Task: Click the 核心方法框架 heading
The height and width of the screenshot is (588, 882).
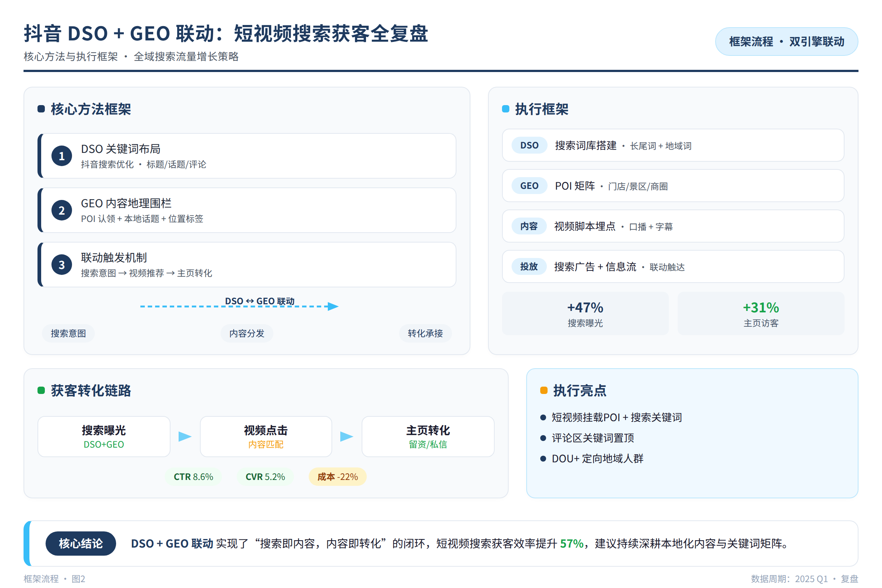Action: [x=91, y=109]
